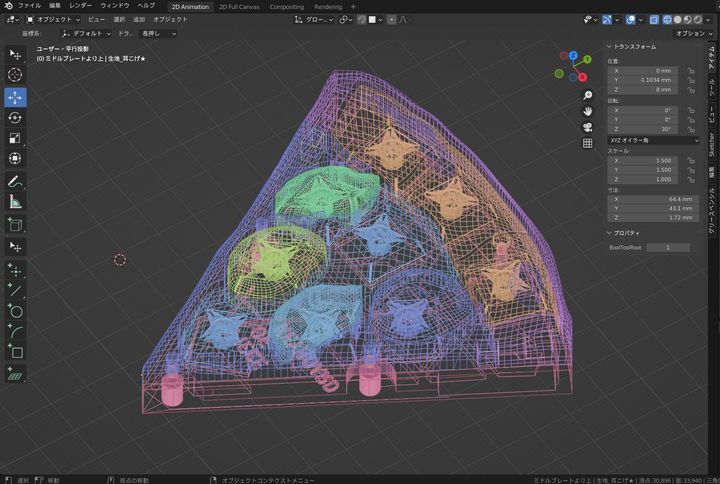
Task: Toggle lock for location X
Action: point(690,71)
